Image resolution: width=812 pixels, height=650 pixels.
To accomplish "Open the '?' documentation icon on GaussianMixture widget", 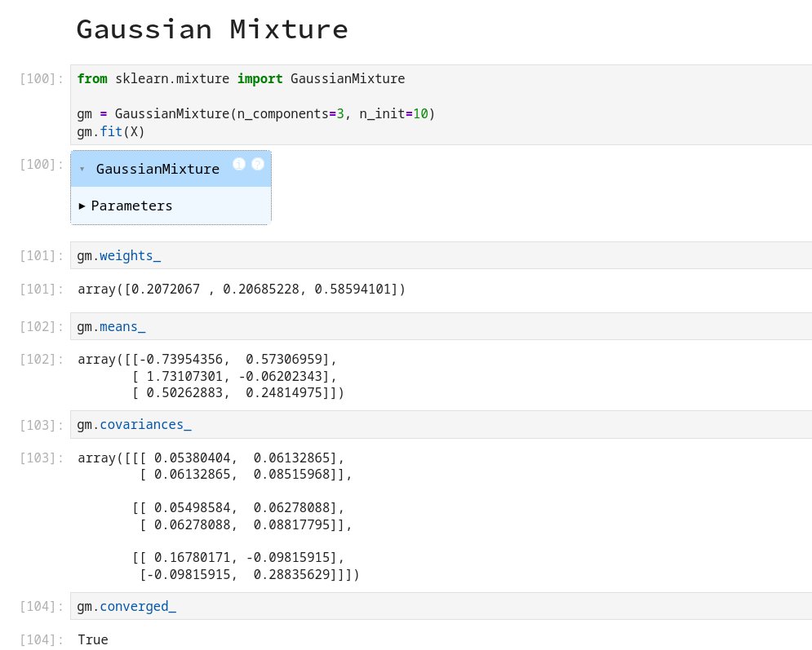I will 257,164.
